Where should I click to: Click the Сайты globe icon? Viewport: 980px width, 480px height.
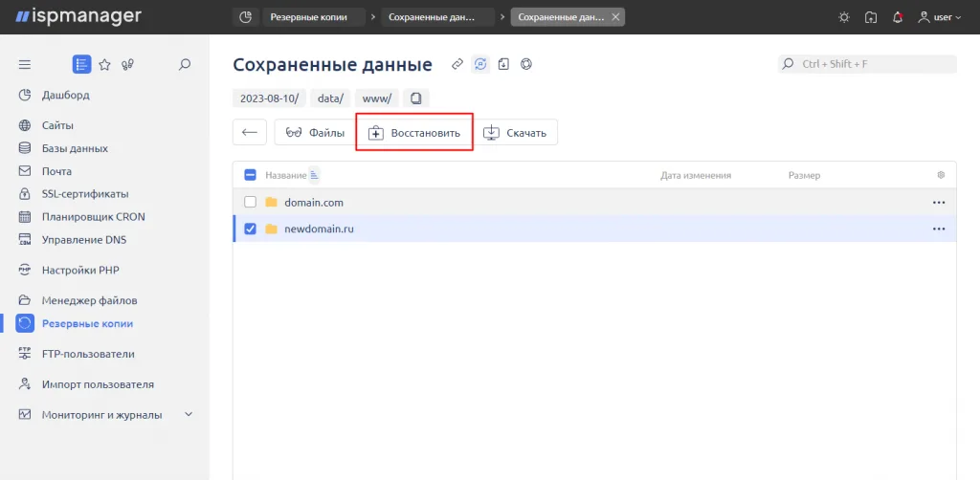[x=25, y=125]
